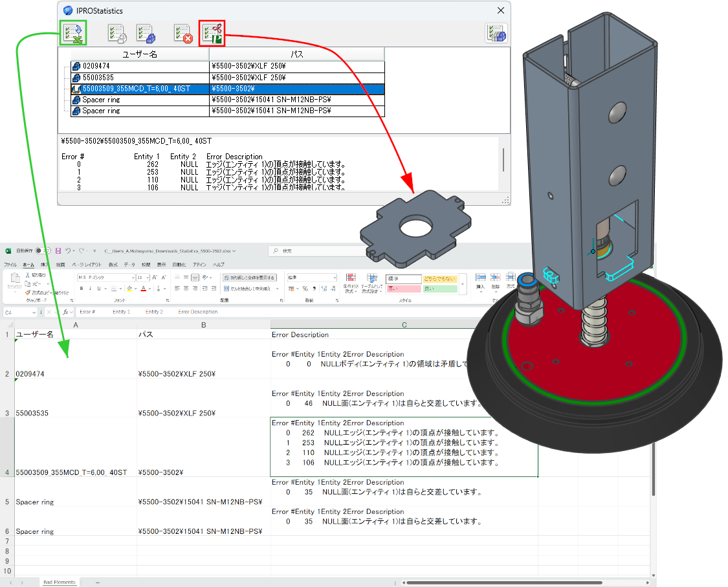Switch to the Home ribbon tab
This screenshot has height=587, width=728.
[28, 264]
